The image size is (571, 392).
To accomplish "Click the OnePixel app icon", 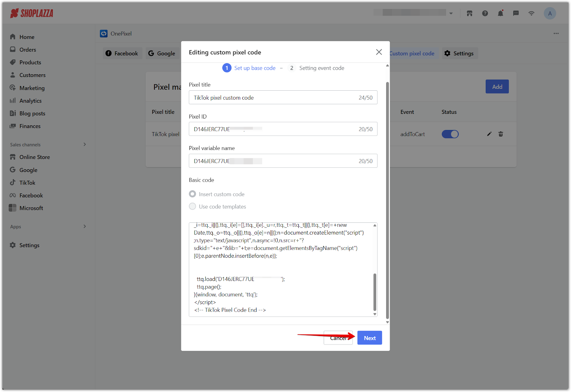I will click(104, 34).
